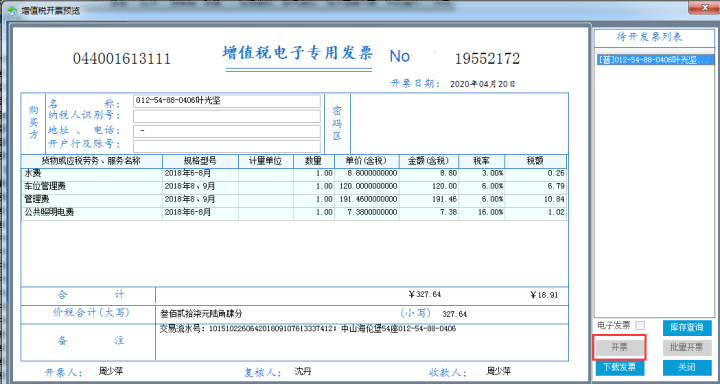The height and width of the screenshot is (384, 720).
Task: Click the invoice number 19552172
Action: click(x=487, y=59)
